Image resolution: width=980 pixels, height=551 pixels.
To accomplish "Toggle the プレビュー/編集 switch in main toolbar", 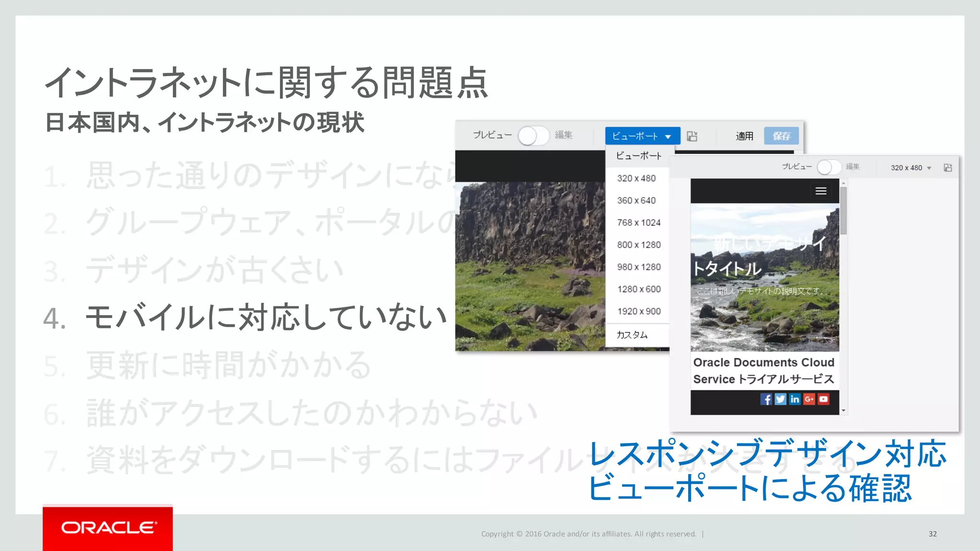I will 533,136.
